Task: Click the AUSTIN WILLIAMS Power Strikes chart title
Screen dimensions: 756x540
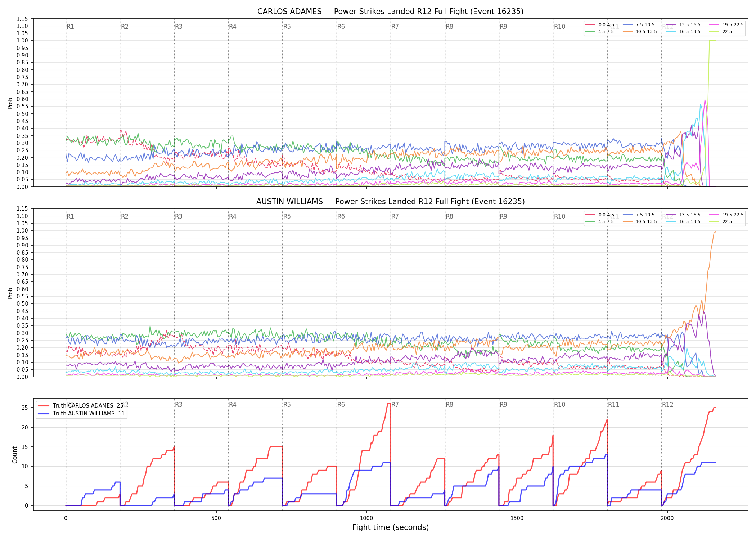Action: [390, 202]
